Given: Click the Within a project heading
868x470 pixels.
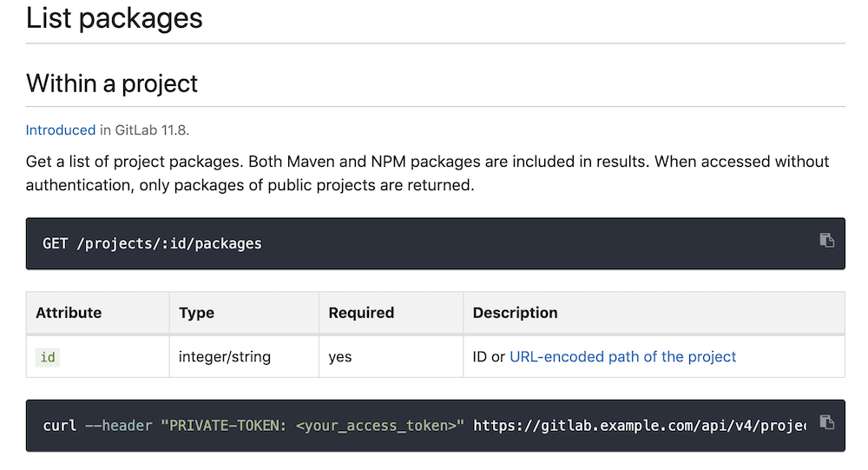Looking at the screenshot, I should pyautogui.click(x=112, y=83).
